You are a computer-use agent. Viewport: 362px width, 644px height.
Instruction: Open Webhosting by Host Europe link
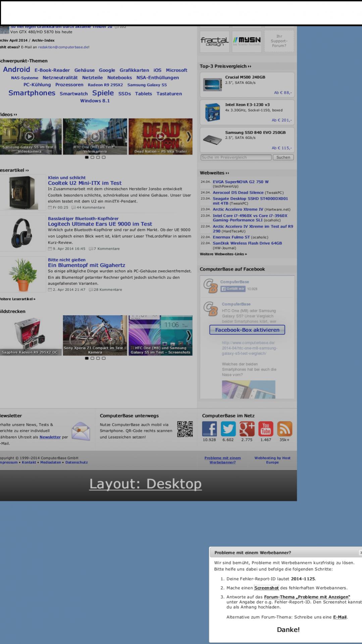click(x=272, y=460)
